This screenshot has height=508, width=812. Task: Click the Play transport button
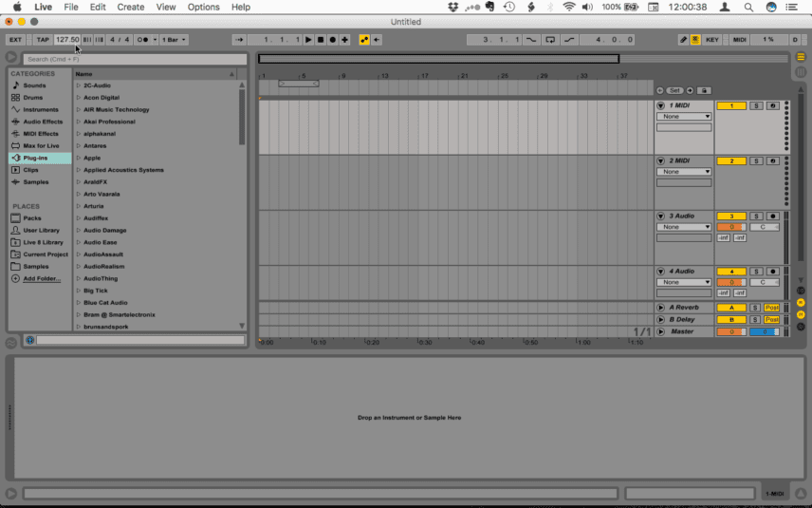pos(308,39)
